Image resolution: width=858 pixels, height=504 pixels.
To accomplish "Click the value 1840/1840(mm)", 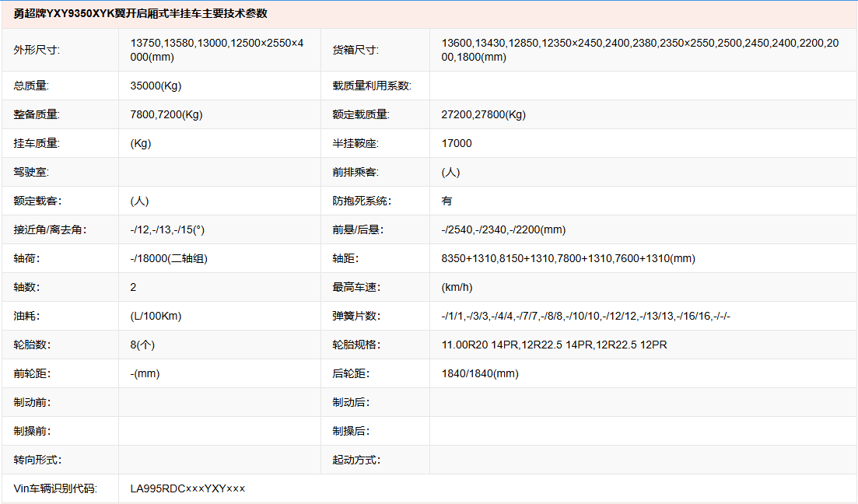I will pyautogui.click(x=480, y=374).
